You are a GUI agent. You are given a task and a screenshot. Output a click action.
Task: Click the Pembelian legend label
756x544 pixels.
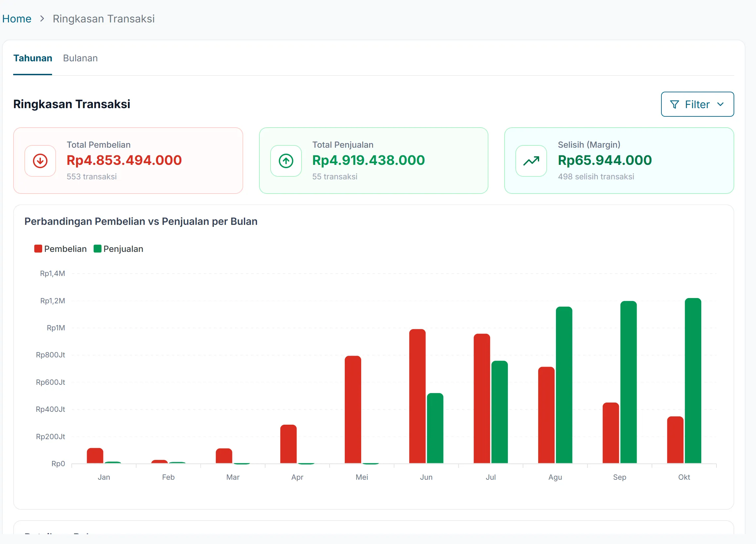click(65, 249)
